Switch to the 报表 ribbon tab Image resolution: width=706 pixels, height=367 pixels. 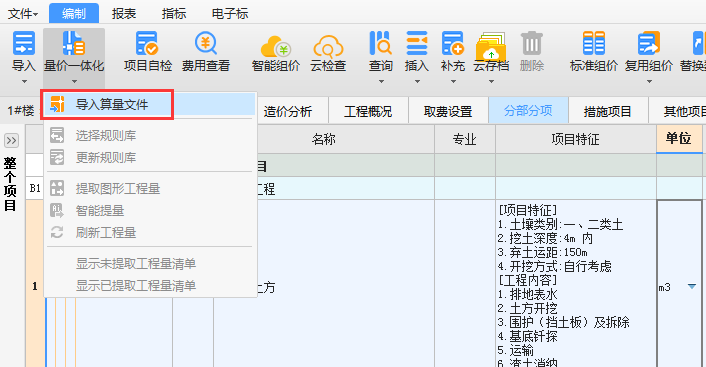point(124,14)
